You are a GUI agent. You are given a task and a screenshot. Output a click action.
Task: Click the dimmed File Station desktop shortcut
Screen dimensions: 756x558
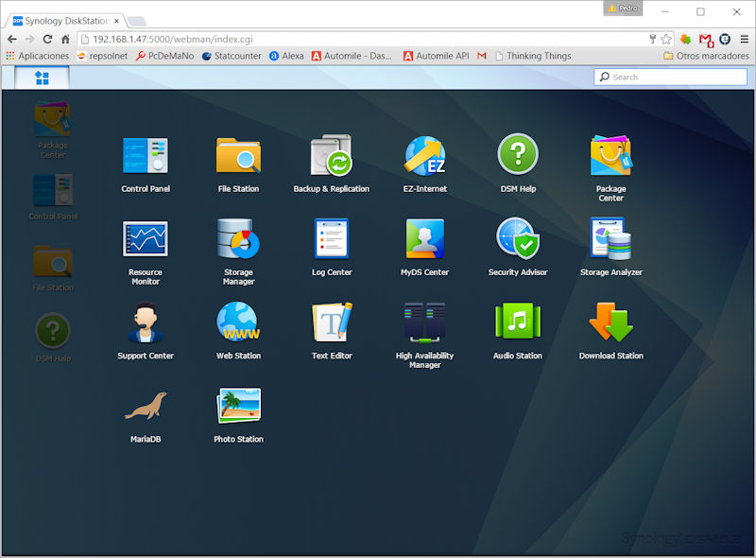53,268
